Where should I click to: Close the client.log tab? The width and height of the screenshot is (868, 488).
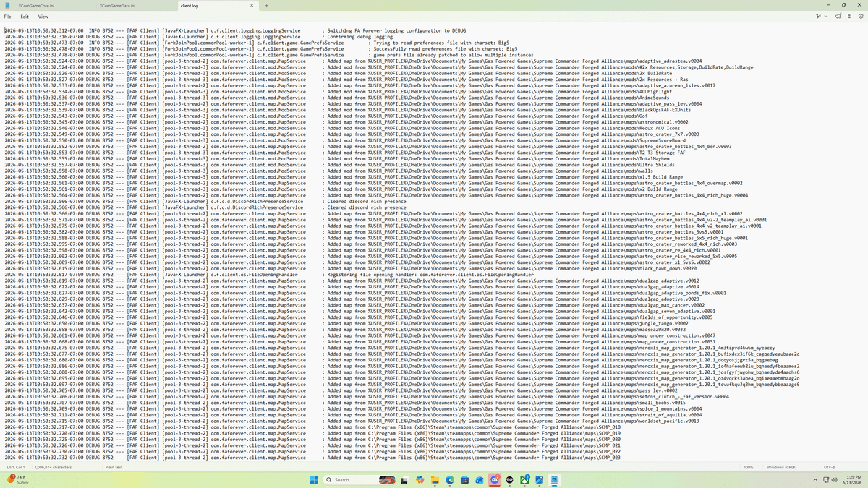click(251, 5)
